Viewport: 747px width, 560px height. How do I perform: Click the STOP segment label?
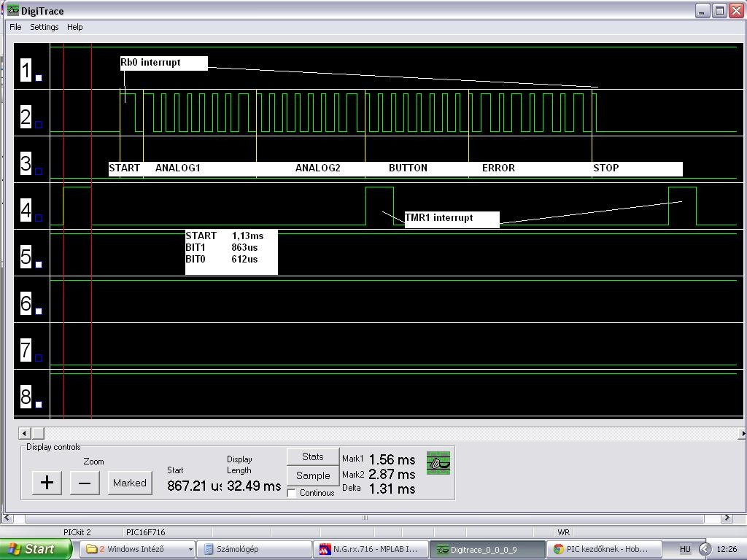pos(606,168)
